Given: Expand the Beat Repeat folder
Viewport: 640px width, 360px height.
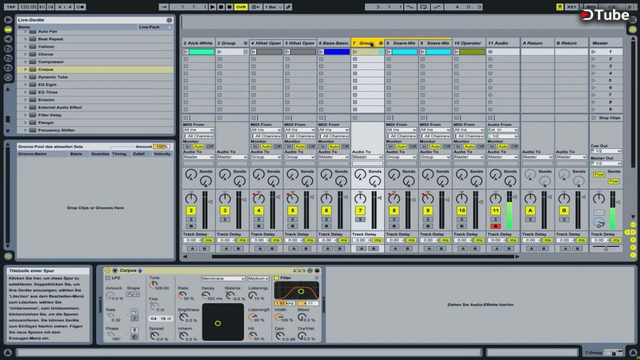Looking at the screenshot, I should coord(25,39).
